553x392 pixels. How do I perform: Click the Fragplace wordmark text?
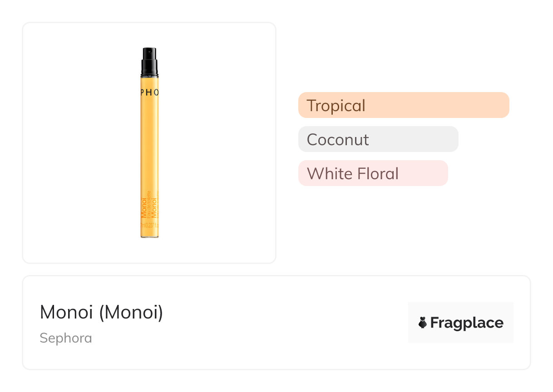467,323
